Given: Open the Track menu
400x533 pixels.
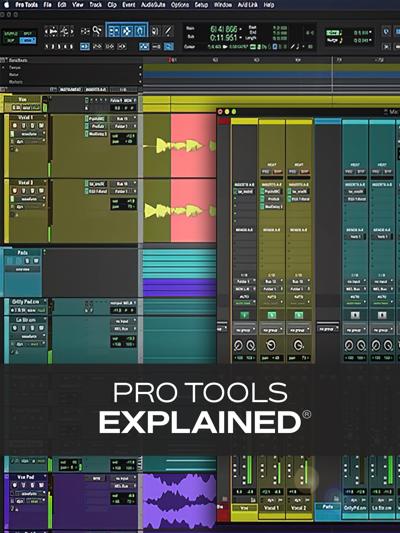Looking at the screenshot, I should point(95,5).
